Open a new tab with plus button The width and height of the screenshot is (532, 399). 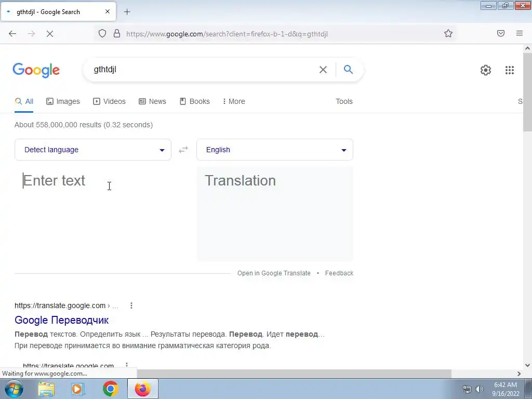127,12
